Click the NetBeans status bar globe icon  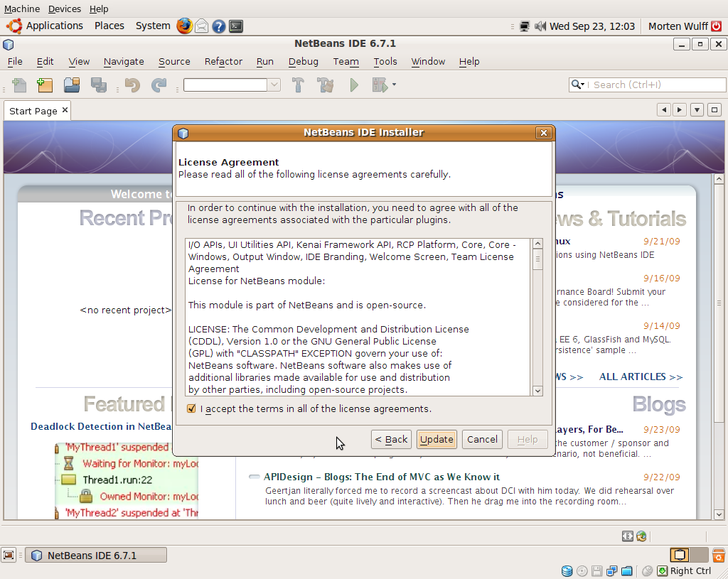pos(642,536)
